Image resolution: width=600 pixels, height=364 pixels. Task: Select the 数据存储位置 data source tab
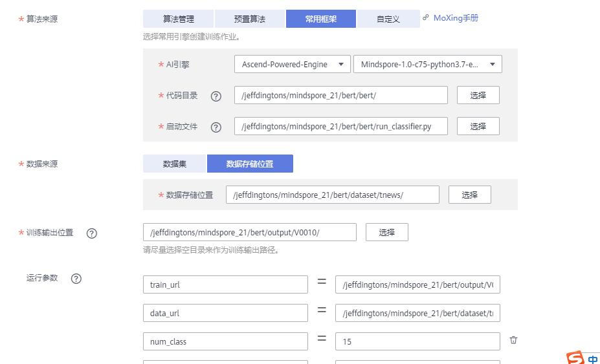[250, 164]
